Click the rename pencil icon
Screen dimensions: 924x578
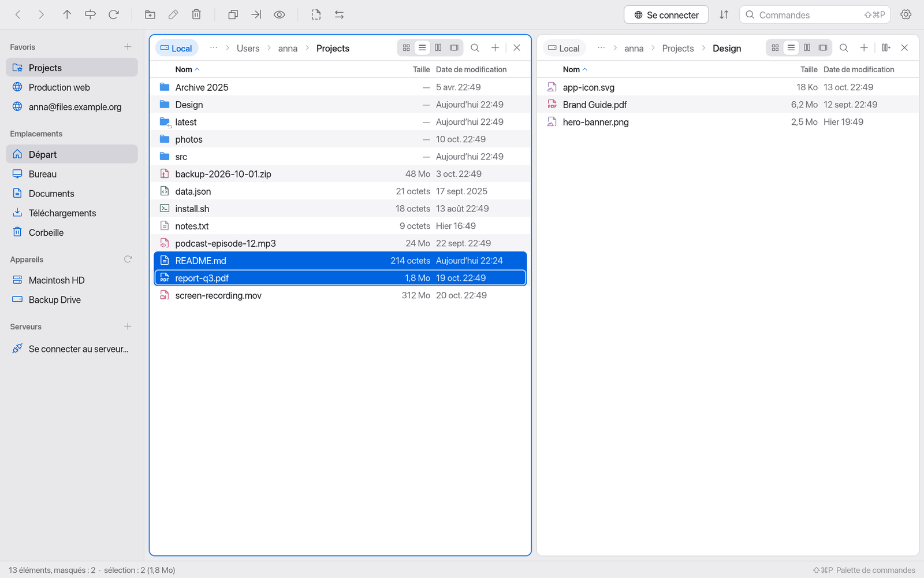pyautogui.click(x=173, y=14)
